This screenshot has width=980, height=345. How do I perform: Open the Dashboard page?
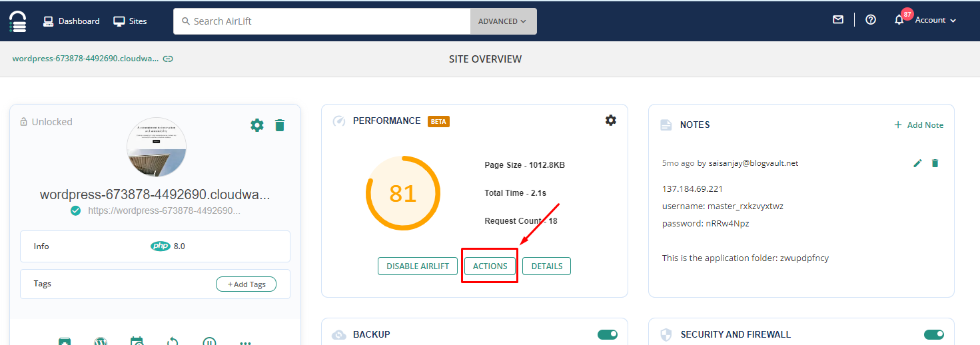coord(71,21)
